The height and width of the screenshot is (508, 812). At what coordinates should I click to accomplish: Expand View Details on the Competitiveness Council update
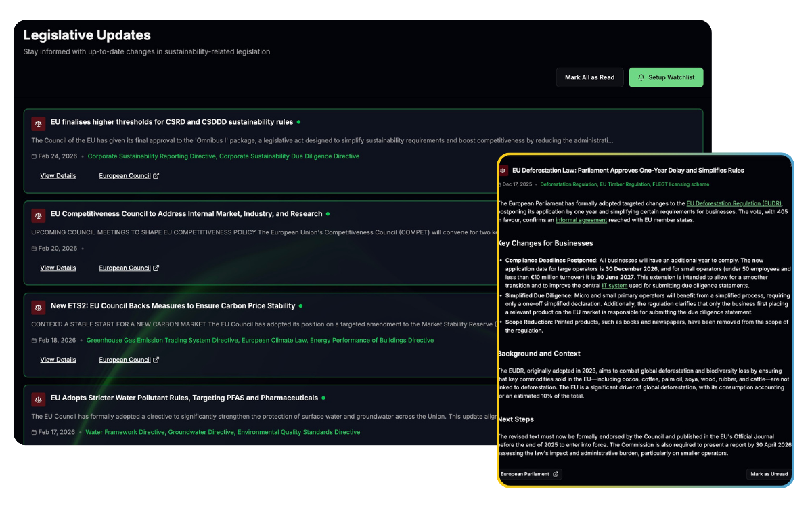coord(58,268)
